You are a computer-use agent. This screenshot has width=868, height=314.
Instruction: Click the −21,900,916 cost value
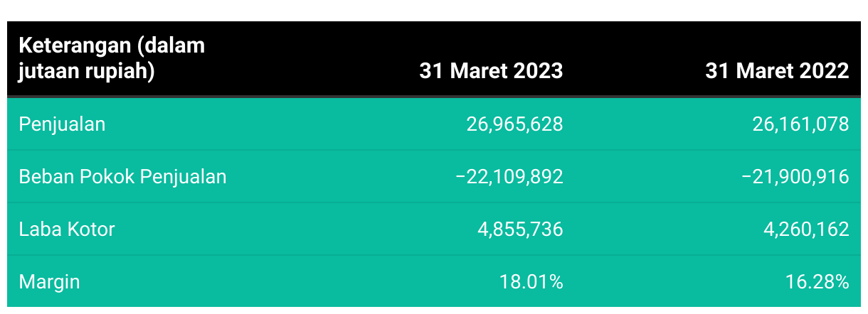(795, 176)
